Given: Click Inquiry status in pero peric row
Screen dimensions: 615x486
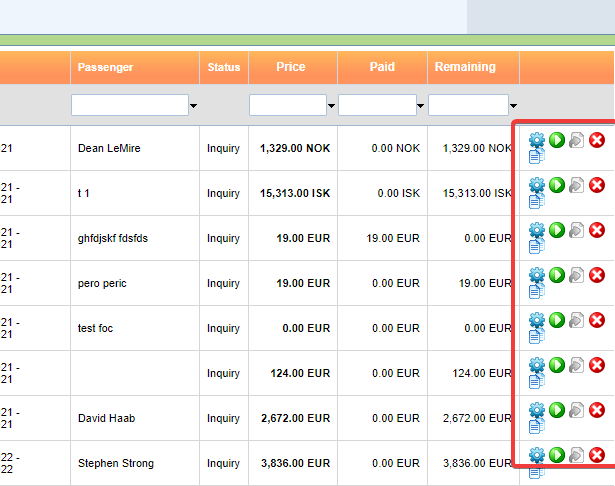Looking at the screenshot, I should 223,284.
